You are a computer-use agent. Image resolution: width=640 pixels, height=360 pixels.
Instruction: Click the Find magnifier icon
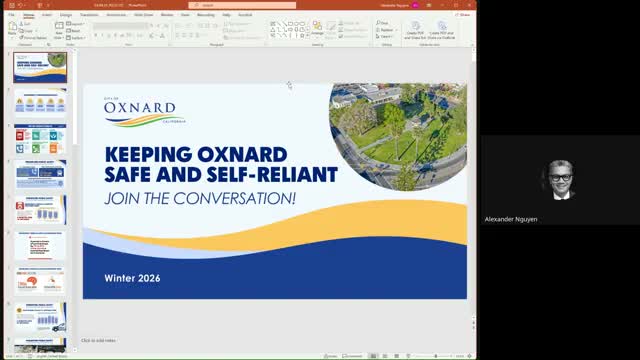[x=378, y=23]
